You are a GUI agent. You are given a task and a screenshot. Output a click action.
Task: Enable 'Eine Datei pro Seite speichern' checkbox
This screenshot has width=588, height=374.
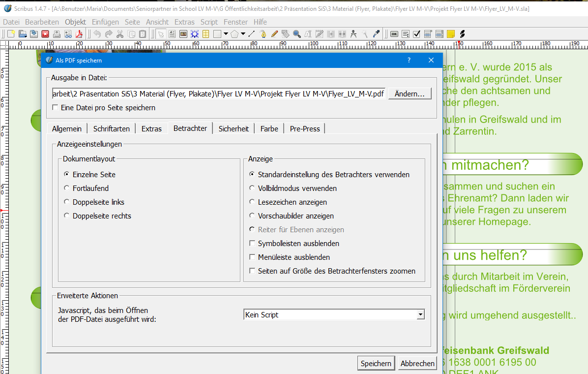pos(56,108)
